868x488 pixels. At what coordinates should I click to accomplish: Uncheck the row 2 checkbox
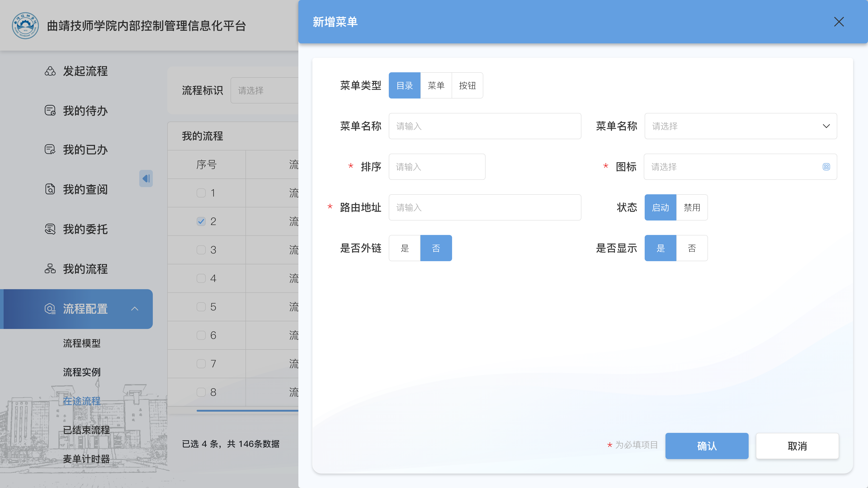tap(201, 221)
